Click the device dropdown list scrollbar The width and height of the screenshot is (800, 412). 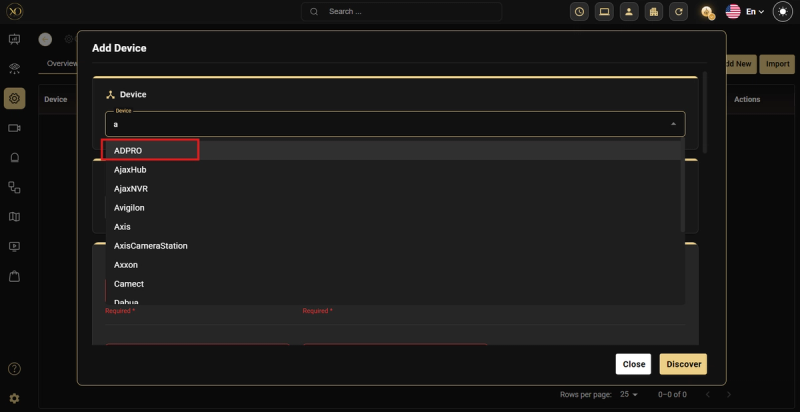pyautogui.click(x=683, y=186)
